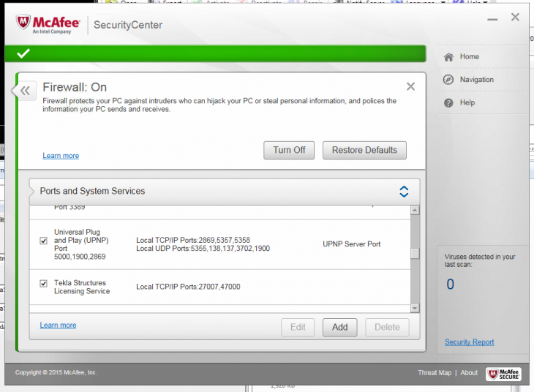Click the ports list scrollbar thumb
Image resolution: width=534 pixels, height=392 pixels.
(415, 253)
